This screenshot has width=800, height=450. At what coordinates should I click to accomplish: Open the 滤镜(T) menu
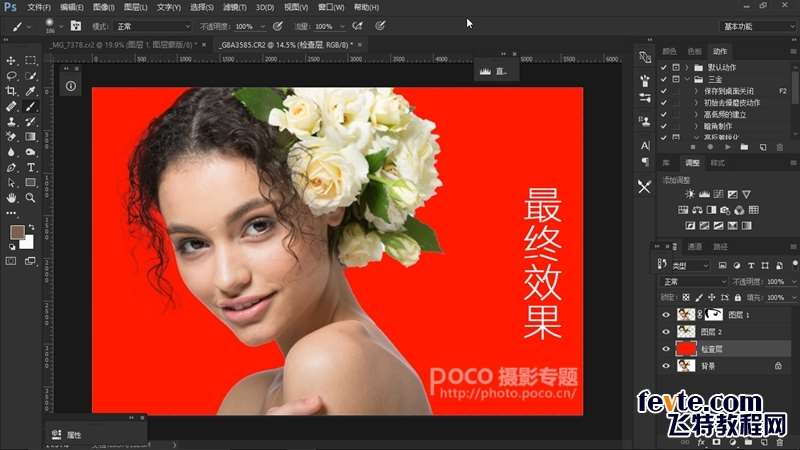pos(235,7)
